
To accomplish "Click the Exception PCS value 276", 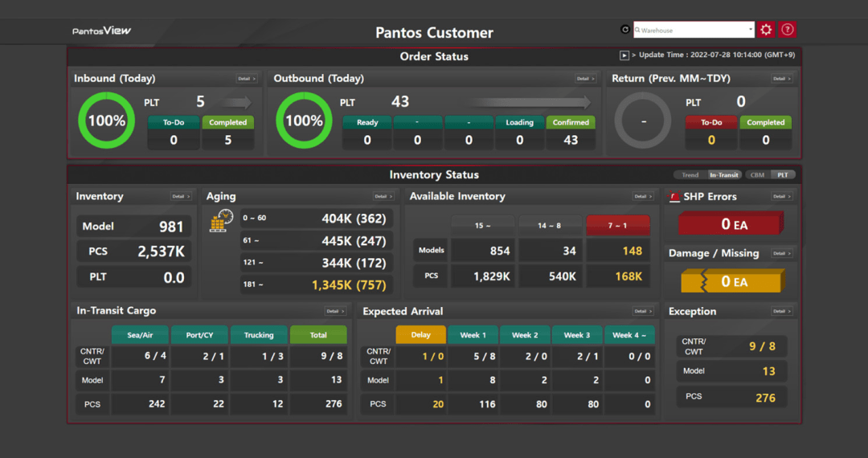I will point(766,398).
